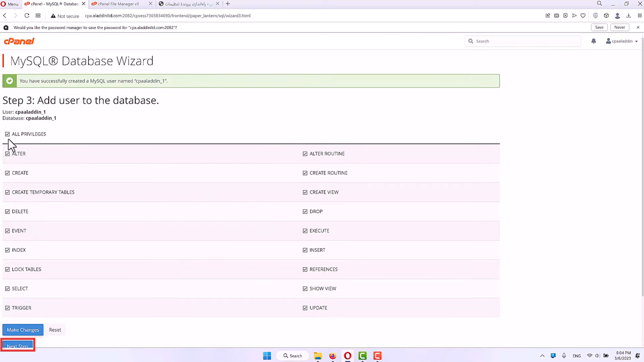Show hidden system tray icons
This screenshot has height=362, width=644.
coord(542,356)
